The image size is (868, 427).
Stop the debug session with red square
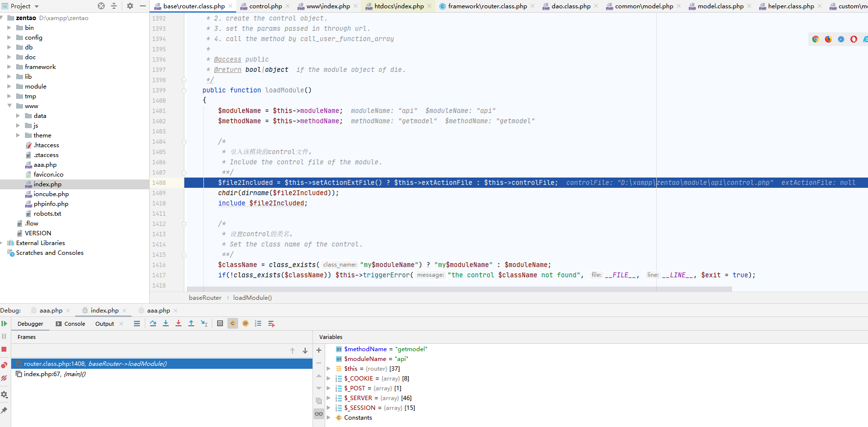tap(4, 349)
